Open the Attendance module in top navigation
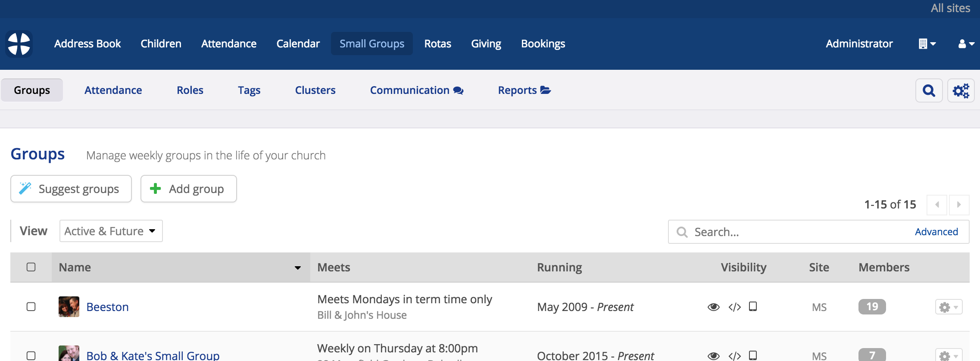This screenshot has width=980, height=361. 229,44
